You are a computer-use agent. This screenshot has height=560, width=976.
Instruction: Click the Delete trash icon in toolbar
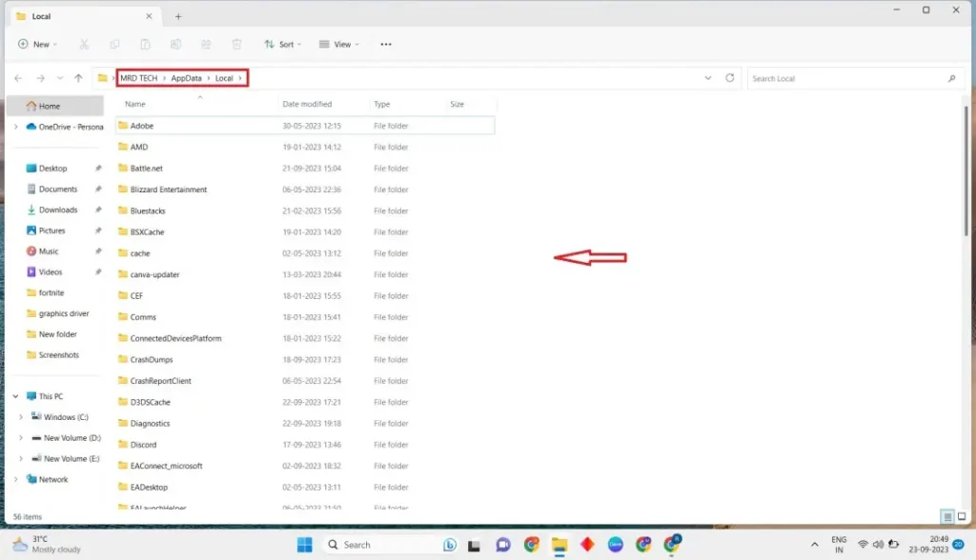236,44
